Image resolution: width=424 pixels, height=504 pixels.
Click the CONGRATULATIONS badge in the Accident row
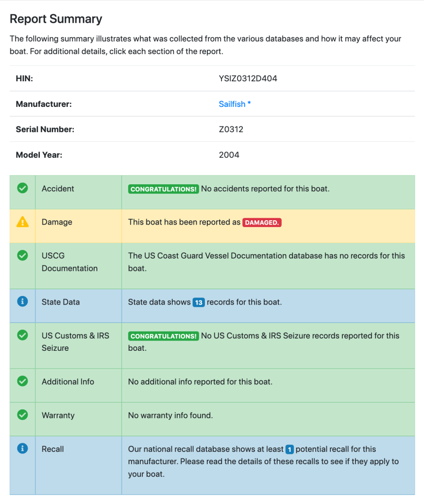pyautogui.click(x=163, y=189)
